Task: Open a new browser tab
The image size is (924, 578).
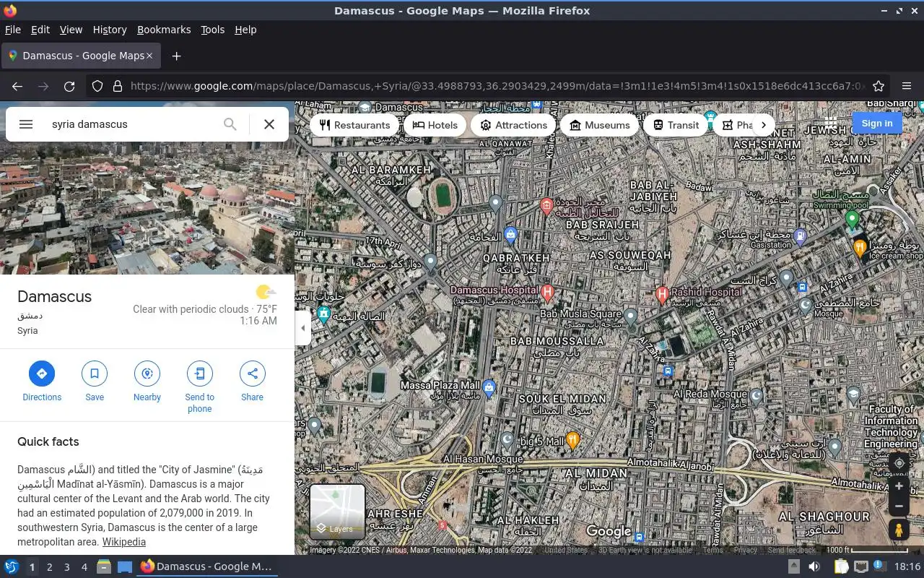Action: 176,56
